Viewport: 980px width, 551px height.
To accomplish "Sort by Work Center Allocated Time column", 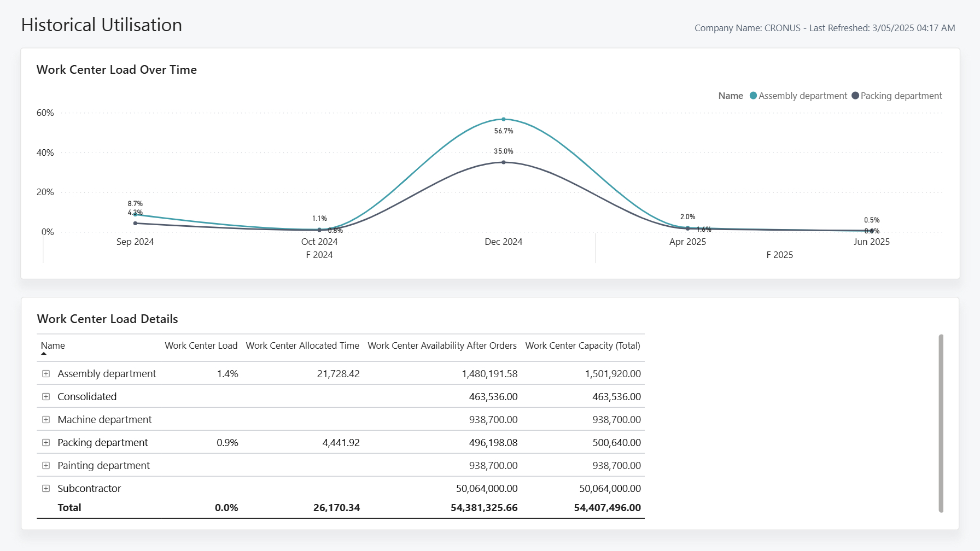I will point(302,345).
